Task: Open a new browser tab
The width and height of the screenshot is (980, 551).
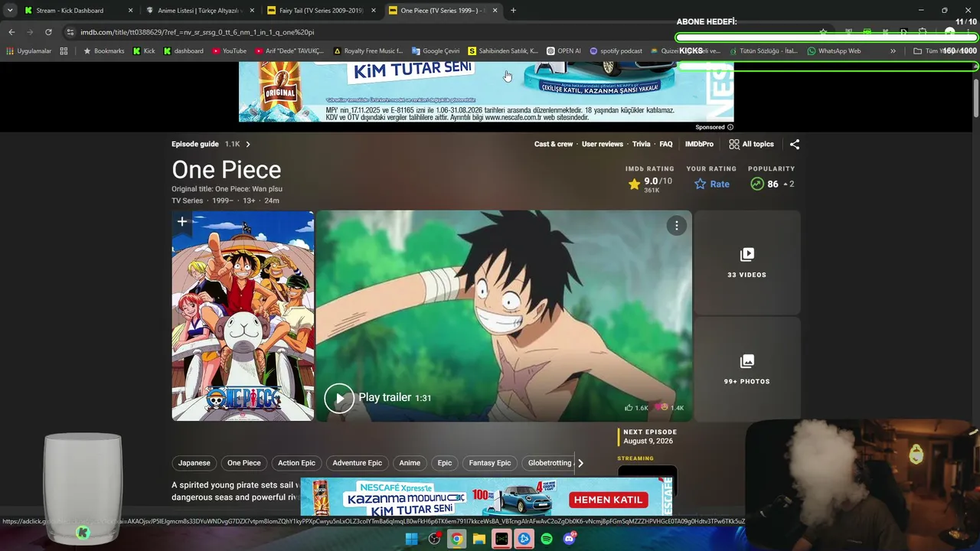Action: (513, 11)
